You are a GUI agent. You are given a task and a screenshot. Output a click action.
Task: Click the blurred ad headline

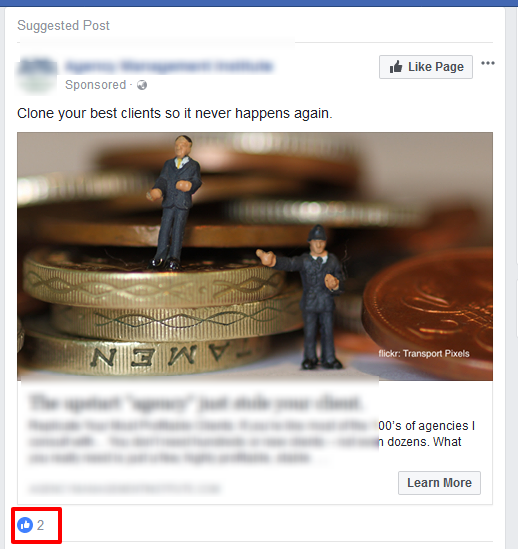(x=195, y=403)
